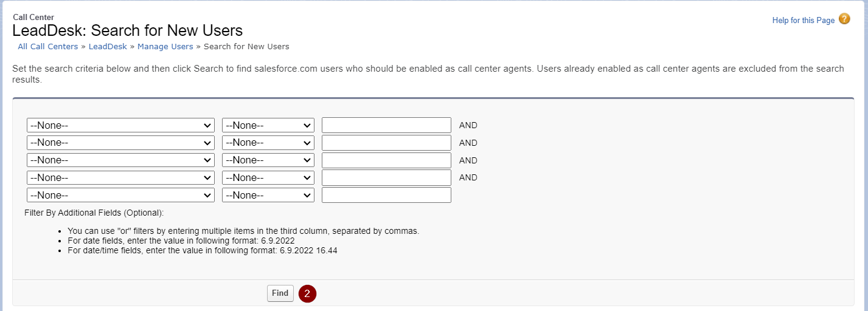This screenshot has height=311, width=868.
Task: Expand the third row operator dropdown
Action: tap(268, 160)
